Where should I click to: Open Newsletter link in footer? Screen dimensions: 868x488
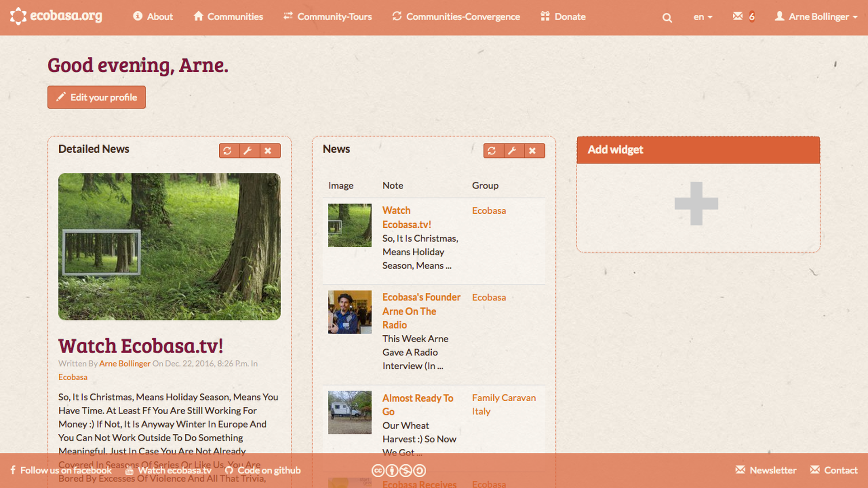[x=766, y=470]
